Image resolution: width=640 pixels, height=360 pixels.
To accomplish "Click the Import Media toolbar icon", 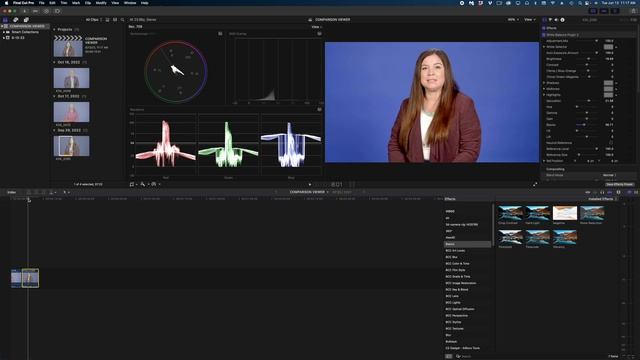I will pyautogui.click(x=24, y=11).
